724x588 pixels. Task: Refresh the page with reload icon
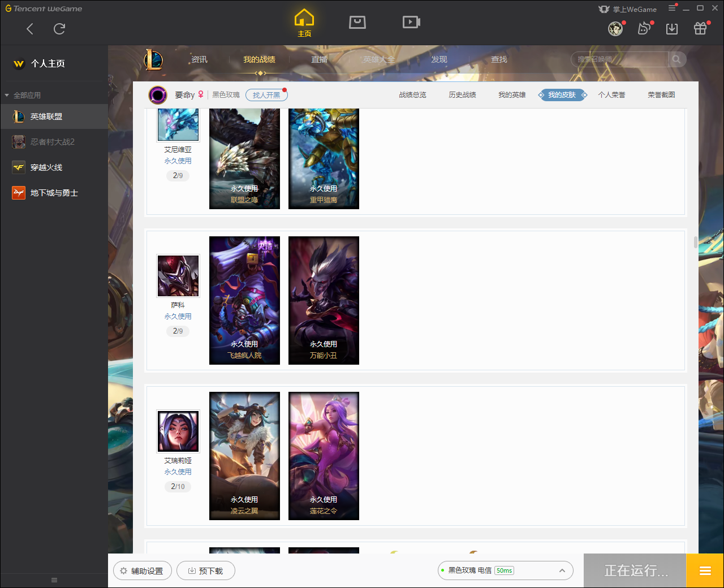[59, 29]
